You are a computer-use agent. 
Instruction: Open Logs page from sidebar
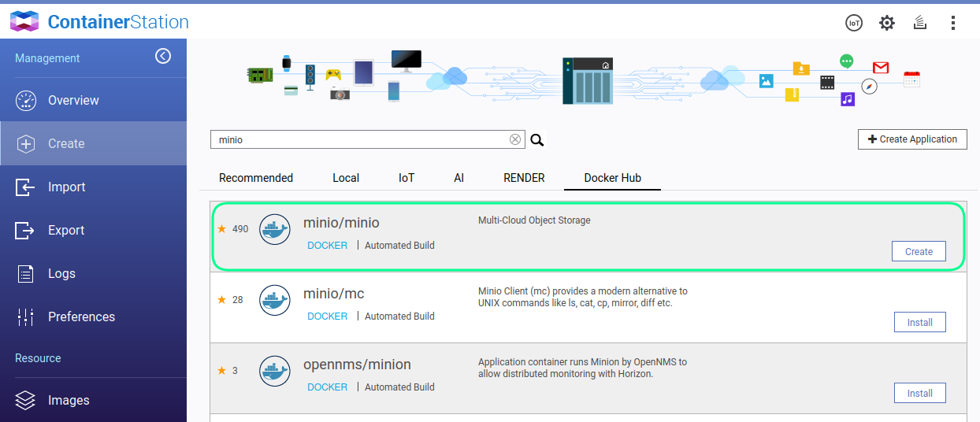tap(61, 274)
